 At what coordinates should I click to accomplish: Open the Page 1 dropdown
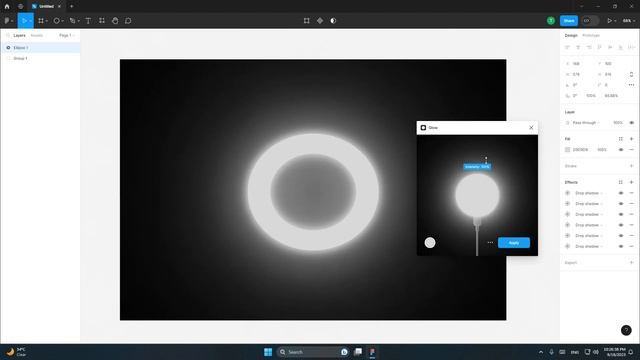point(67,36)
